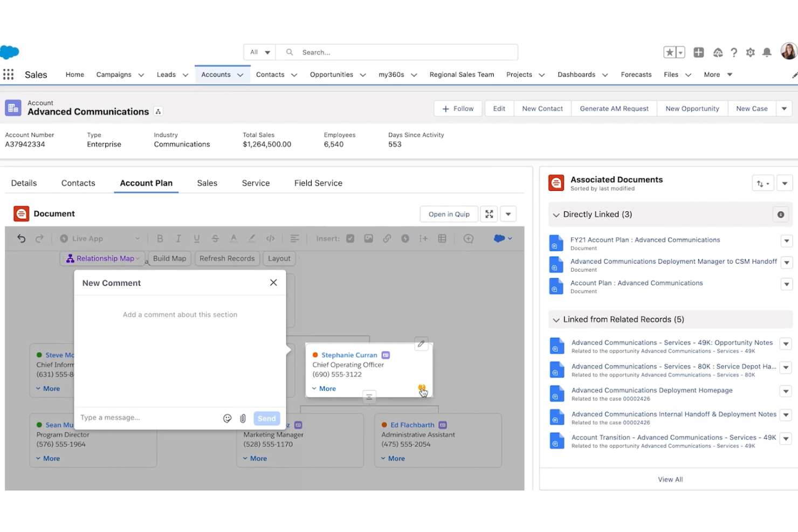
Task: Pick a text color in the toolbar
Action: pyautogui.click(x=233, y=238)
